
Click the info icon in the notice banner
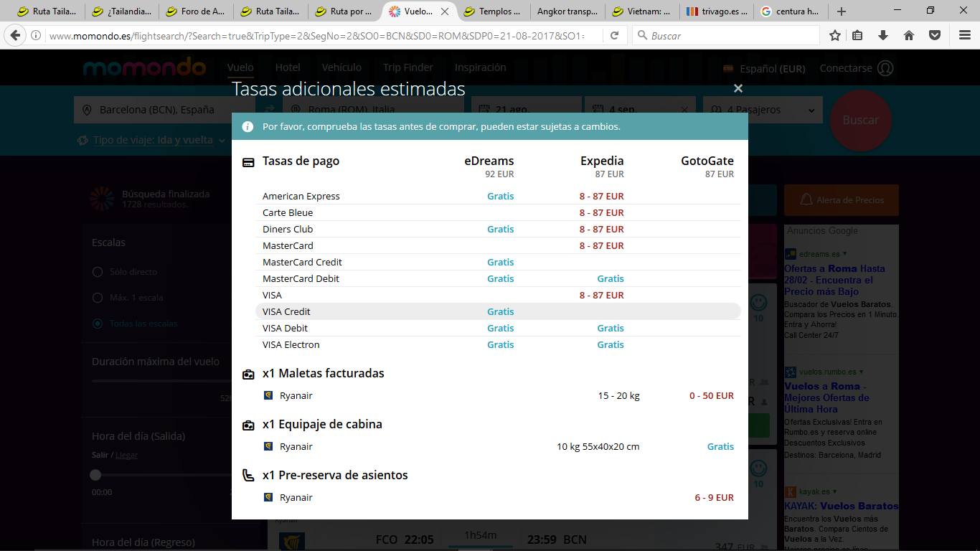248,126
